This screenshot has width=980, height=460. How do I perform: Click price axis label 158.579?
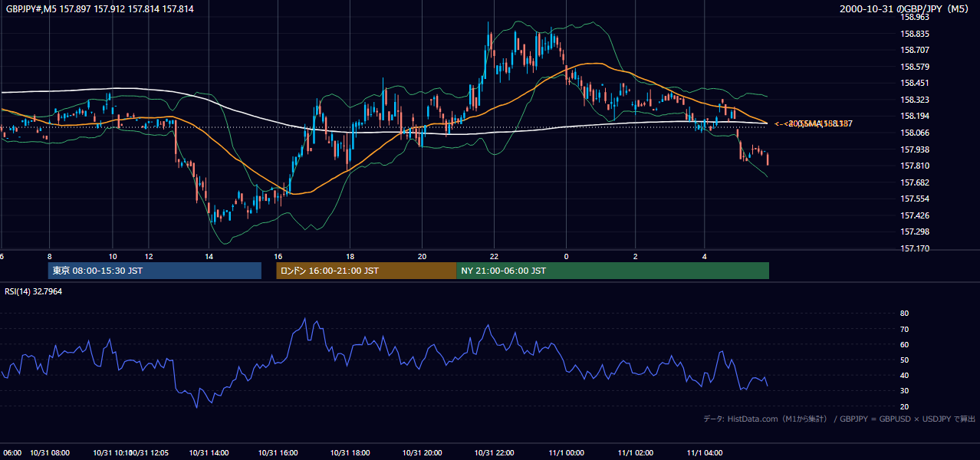click(915, 67)
